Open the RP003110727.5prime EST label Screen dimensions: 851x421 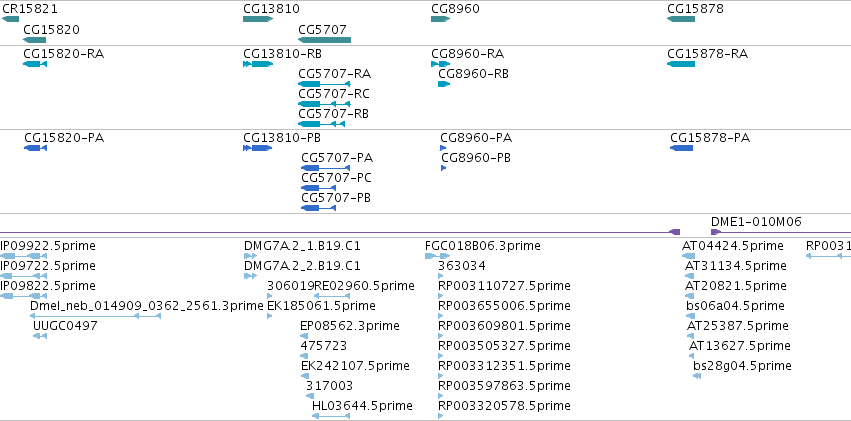(504, 285)
